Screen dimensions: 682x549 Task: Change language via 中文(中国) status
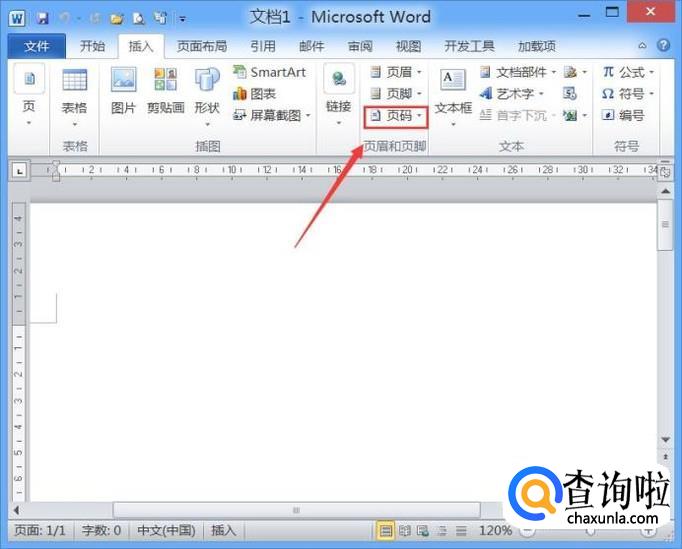pyautogui.click(x=166, y=530)
